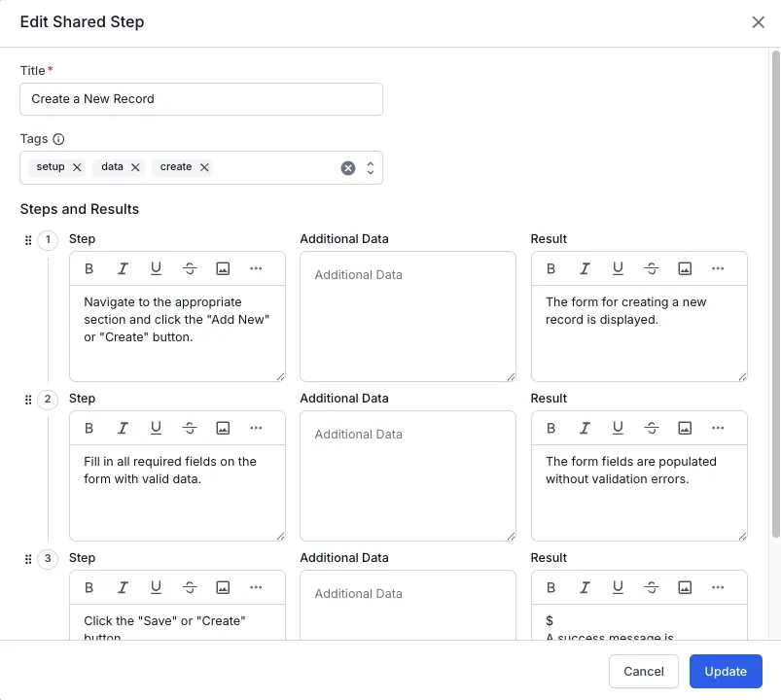Click the drag handle beside step 2
This screenshot has width=781, height=700.
[x=28, y=399]
